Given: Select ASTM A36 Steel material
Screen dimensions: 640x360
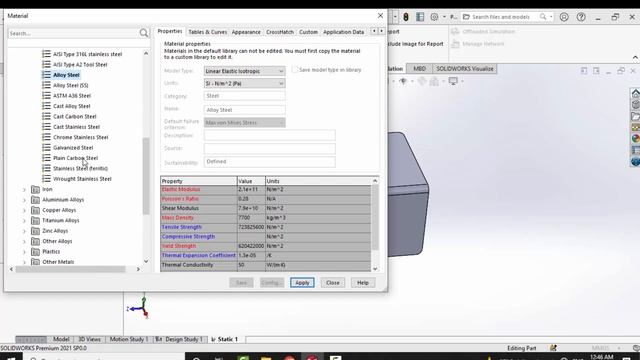Looking at the screenshot, I should [72, 96].
